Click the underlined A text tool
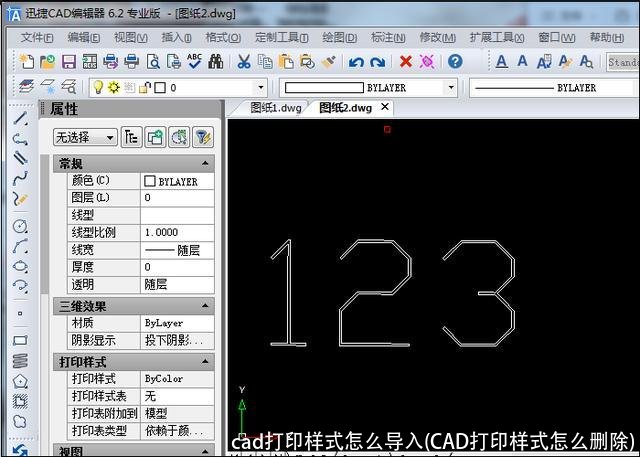Image resolution: width=640 pixels, height=457 pixels. [x=502, y=62]
